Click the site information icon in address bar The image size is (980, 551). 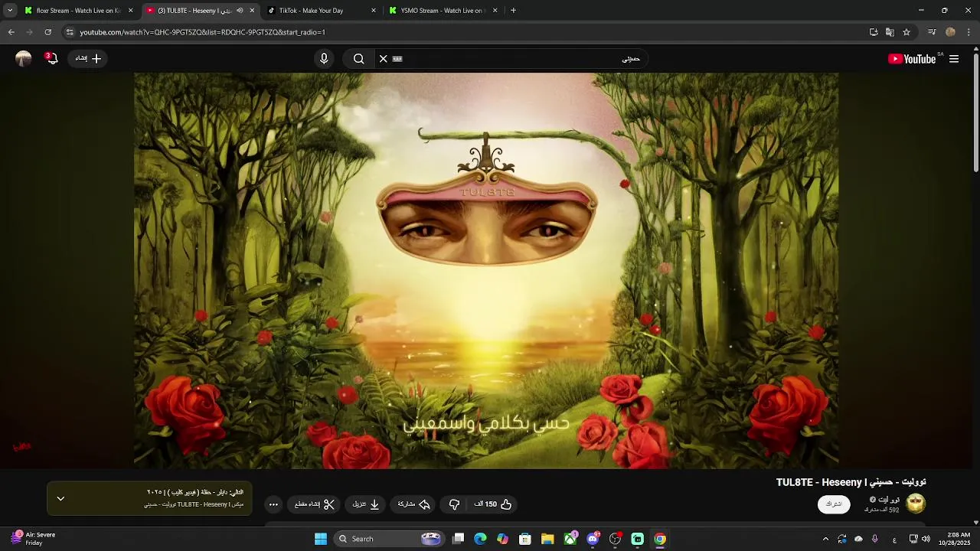70,32
